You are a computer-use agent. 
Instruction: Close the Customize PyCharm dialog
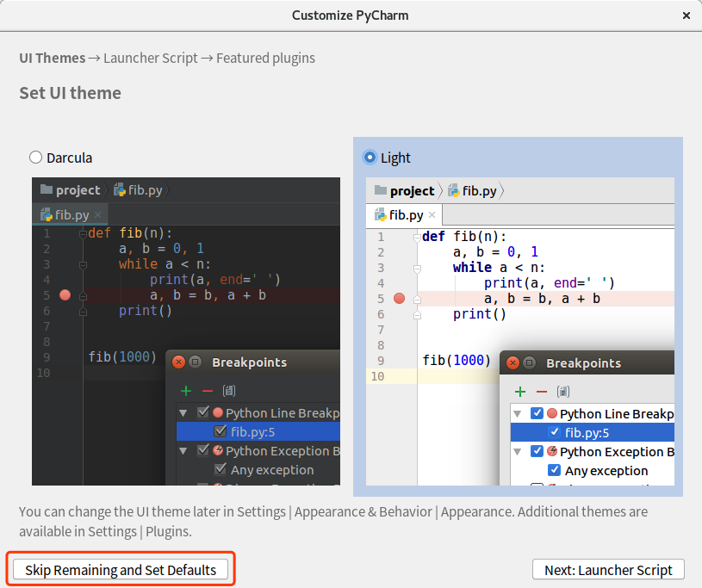(x=686, y=15)
